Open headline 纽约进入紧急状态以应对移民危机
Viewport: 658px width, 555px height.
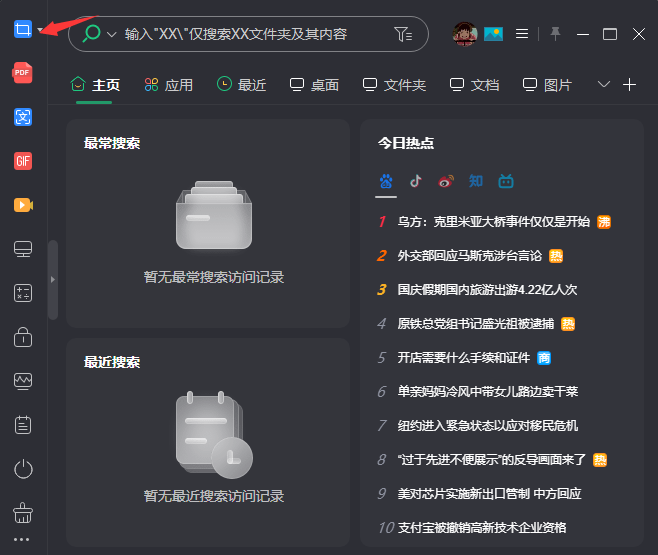(x=488, y=425)
